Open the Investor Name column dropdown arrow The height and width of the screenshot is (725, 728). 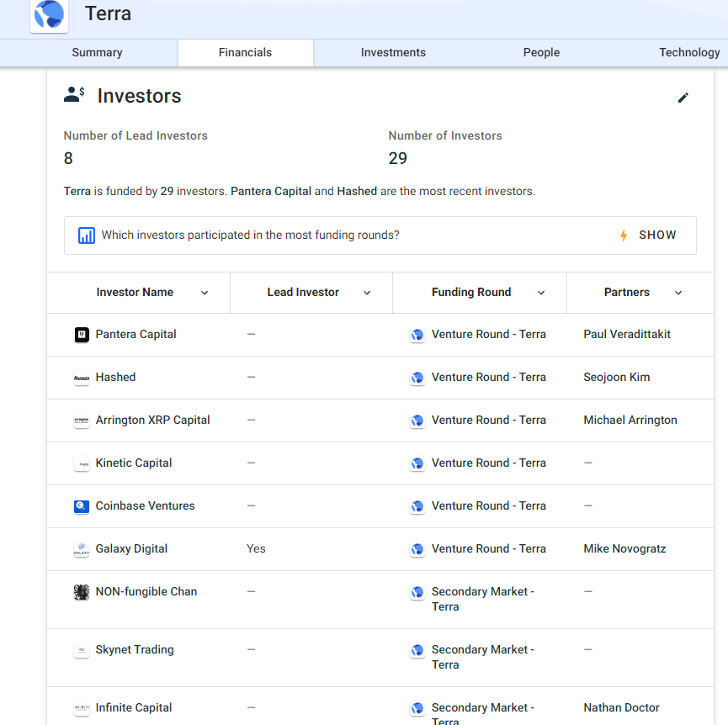click(205, 293)
